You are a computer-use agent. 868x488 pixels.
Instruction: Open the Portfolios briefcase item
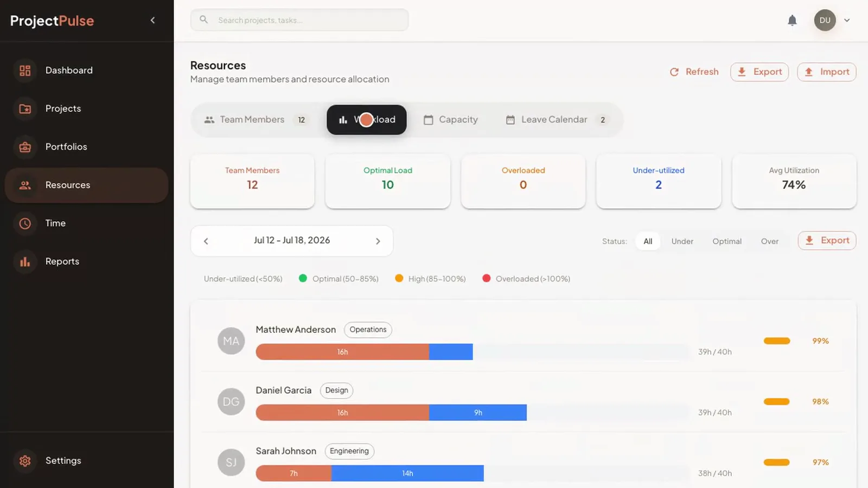[87, 147]
